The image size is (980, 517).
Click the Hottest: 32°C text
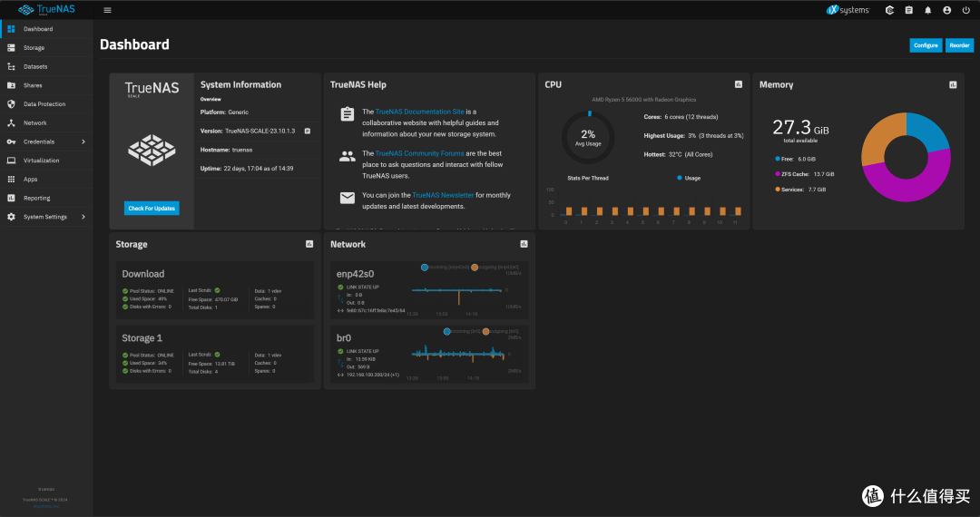pyautogui.click(x=678, y=154)
